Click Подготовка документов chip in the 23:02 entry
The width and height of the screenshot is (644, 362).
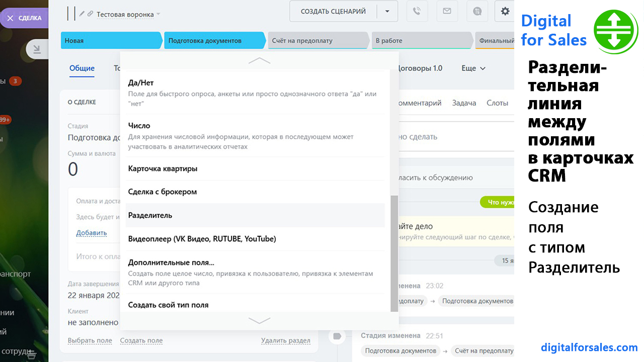[476, 301]
